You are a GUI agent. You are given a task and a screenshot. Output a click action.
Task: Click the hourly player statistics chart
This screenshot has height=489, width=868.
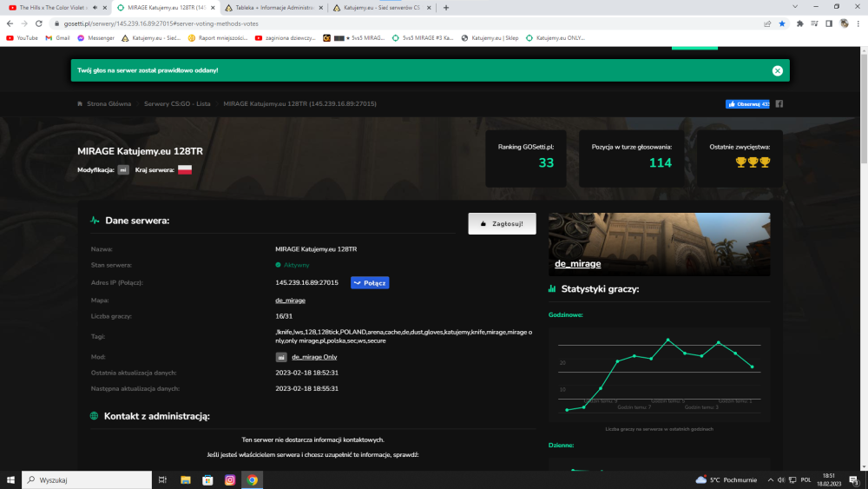coord(659,374)
